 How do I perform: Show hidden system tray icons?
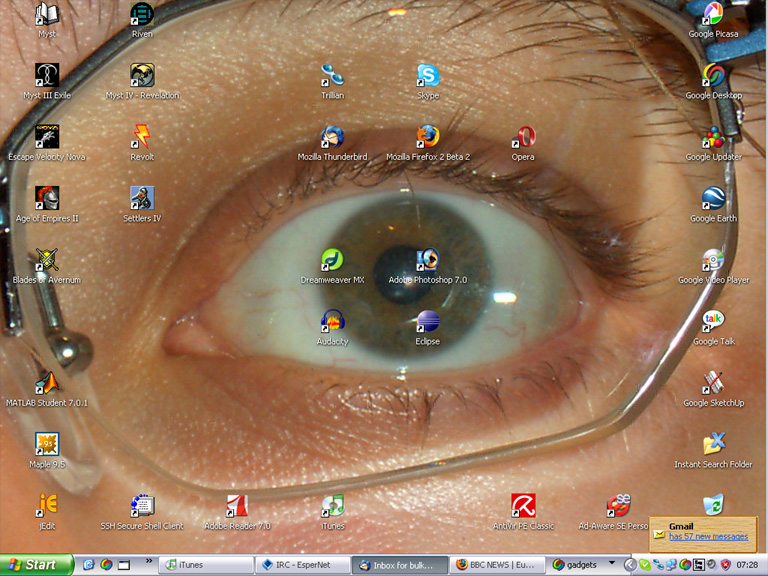631,565
